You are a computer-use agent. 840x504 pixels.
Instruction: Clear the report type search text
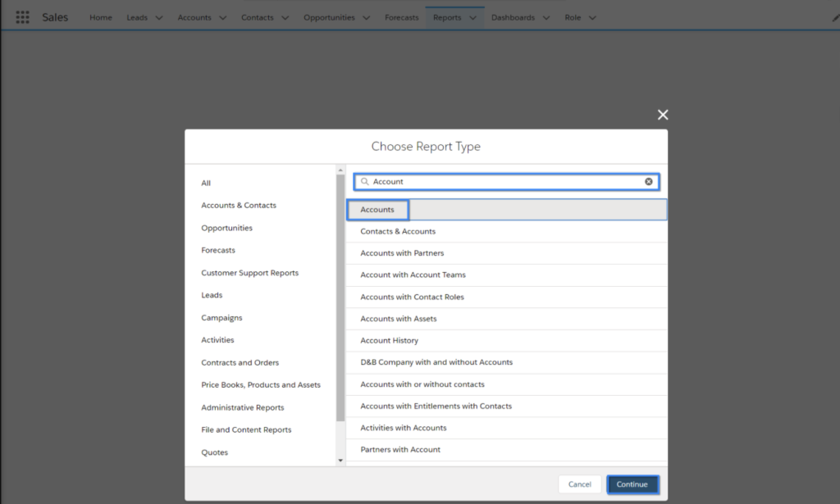(x=648, y=181)
